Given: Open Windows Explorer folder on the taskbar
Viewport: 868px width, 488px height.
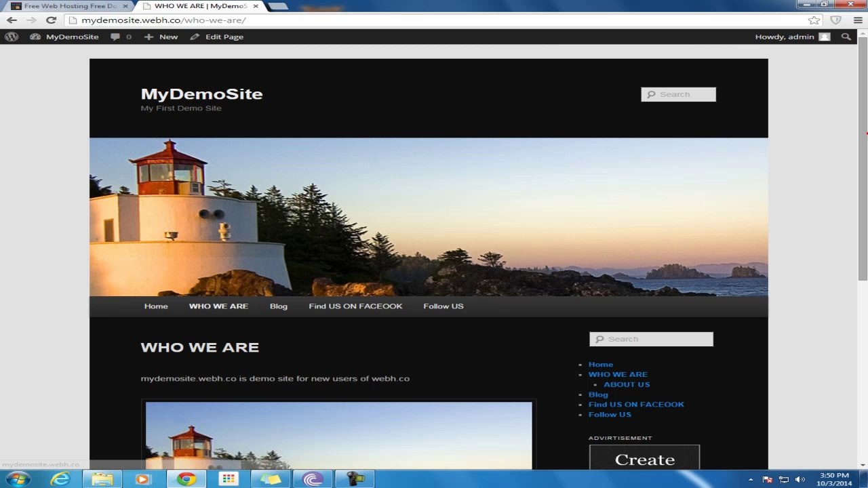Looking at the screenshot, I should click(x=102, y=479).
